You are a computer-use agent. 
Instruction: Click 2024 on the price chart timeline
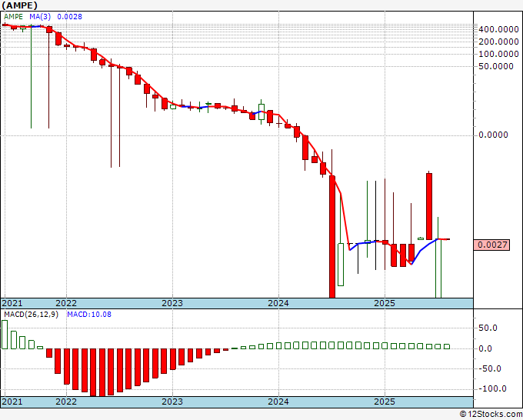278,303
